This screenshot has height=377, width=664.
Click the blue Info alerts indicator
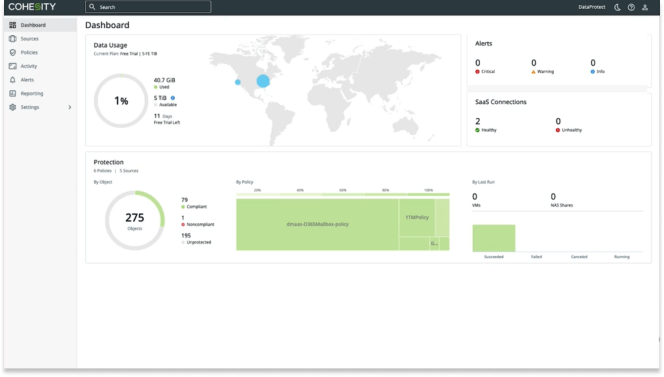click(593, 72)
